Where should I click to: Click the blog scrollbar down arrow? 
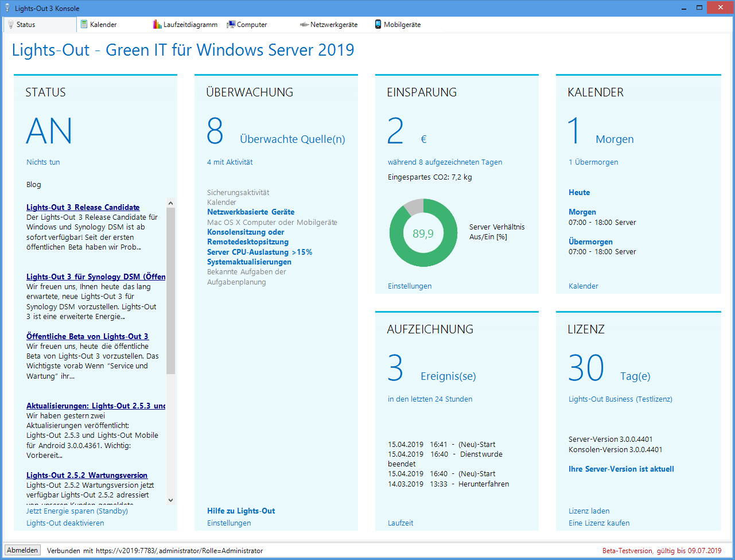170,500
